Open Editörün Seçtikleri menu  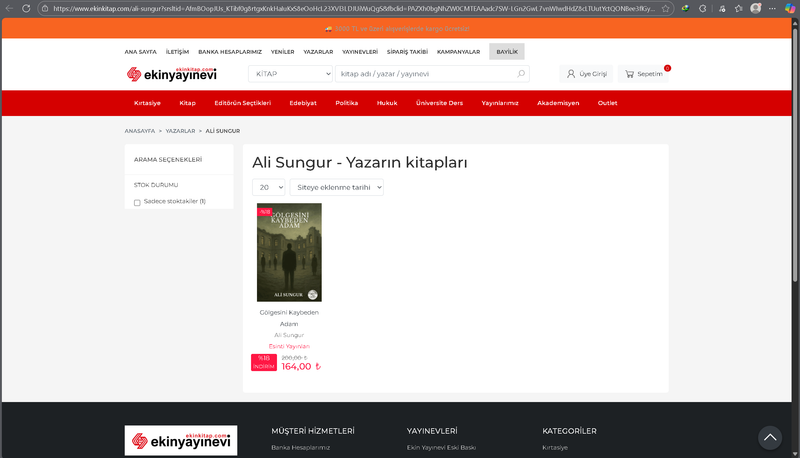[x=242, y=103]
